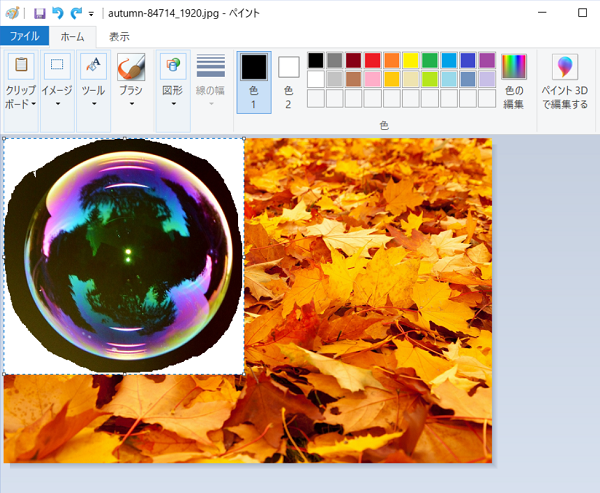Redo the last undone action
This screenshot has width=600, height=493.
click(76, 13)
